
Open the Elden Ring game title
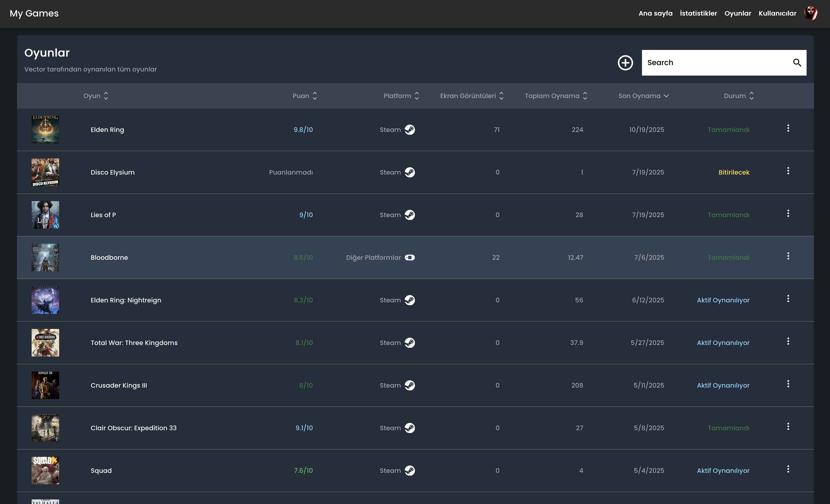107,130
